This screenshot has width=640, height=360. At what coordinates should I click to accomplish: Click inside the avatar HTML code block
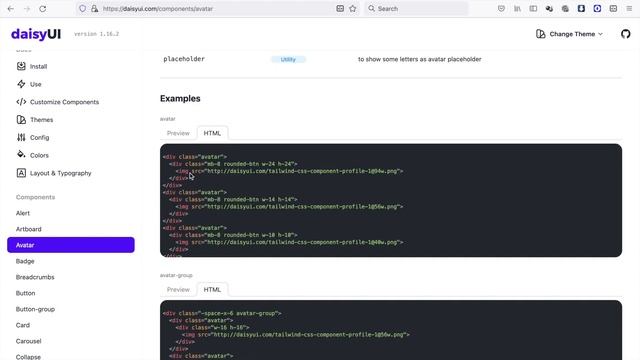391,200
